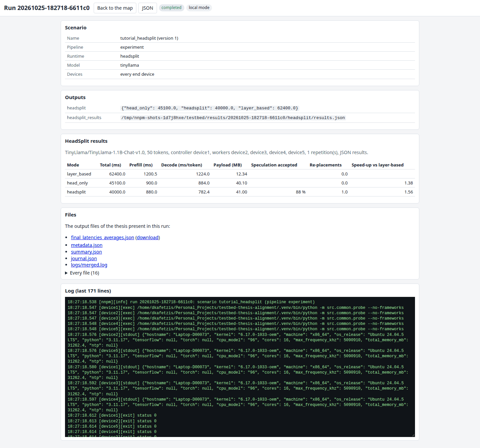Click the tinyllama model value
Screen dimensions: 480x448
click(130, 65)
